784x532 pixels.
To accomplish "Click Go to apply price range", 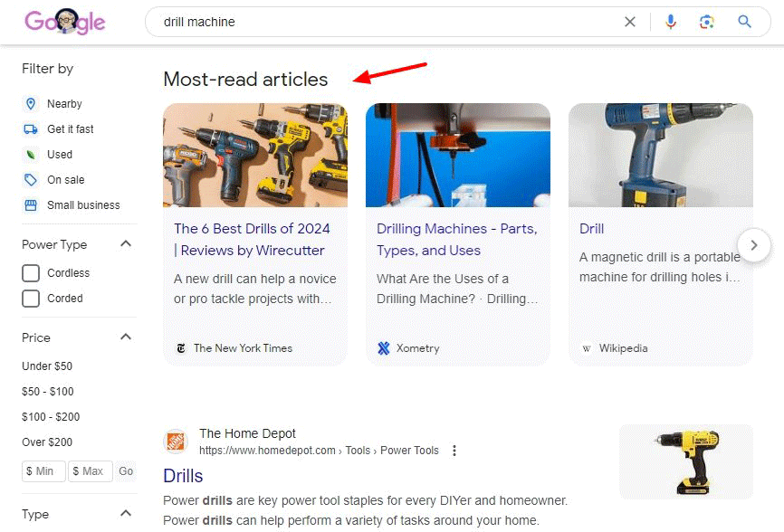I will [x=126, y=470].
